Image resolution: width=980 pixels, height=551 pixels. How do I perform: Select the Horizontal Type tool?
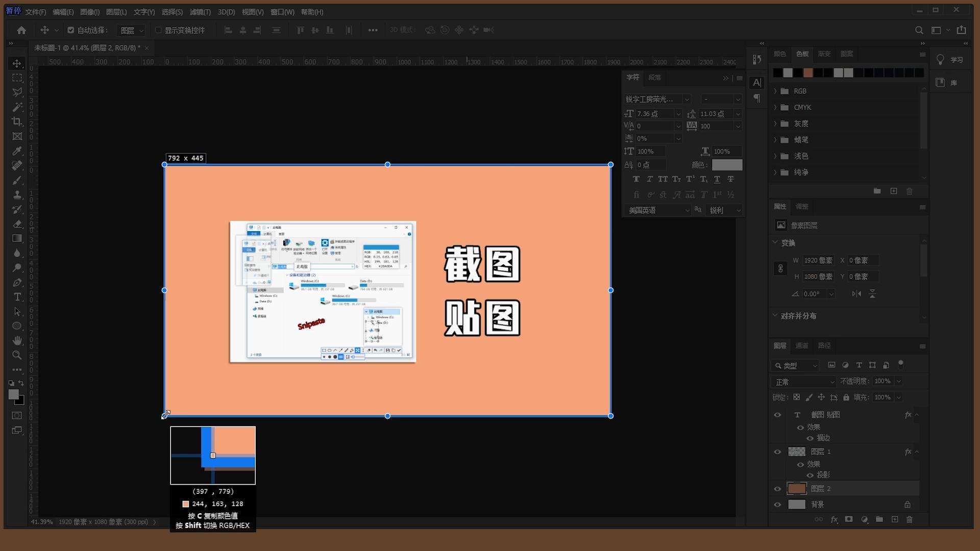click(17, 297)
